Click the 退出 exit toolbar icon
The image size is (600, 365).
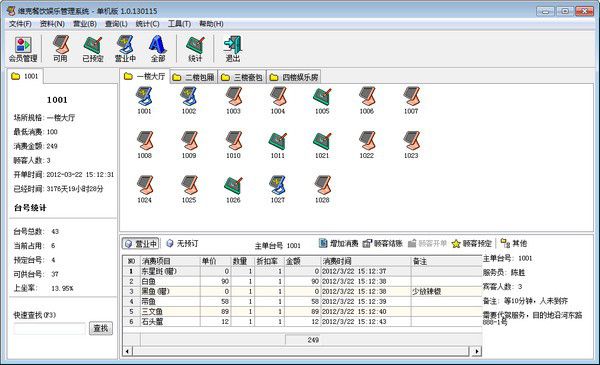point(233,49)
